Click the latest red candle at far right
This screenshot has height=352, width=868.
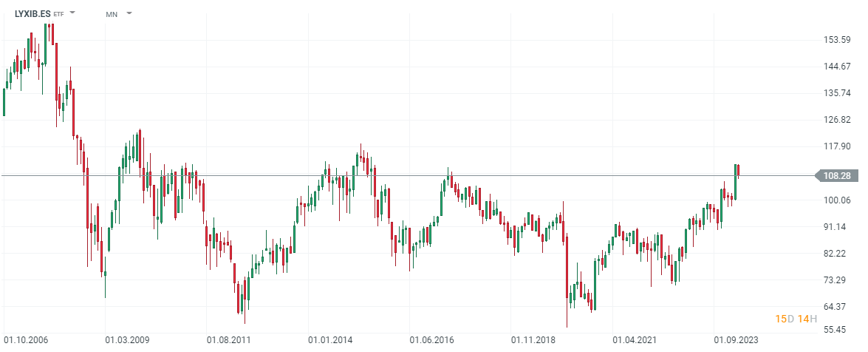coord(739,170)
